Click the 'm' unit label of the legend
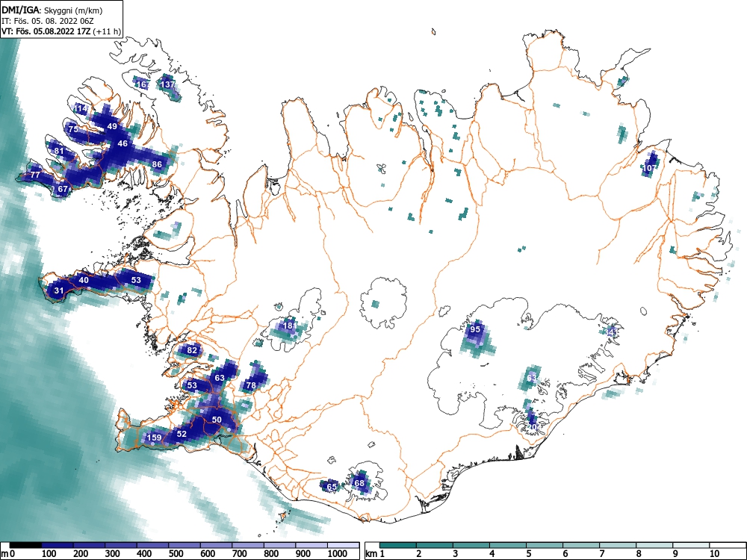 point(5,553)
